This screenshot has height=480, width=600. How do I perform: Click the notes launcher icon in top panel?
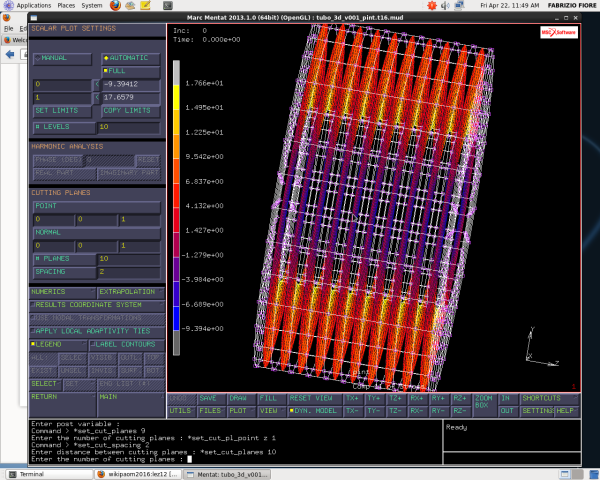coord(145,5)
